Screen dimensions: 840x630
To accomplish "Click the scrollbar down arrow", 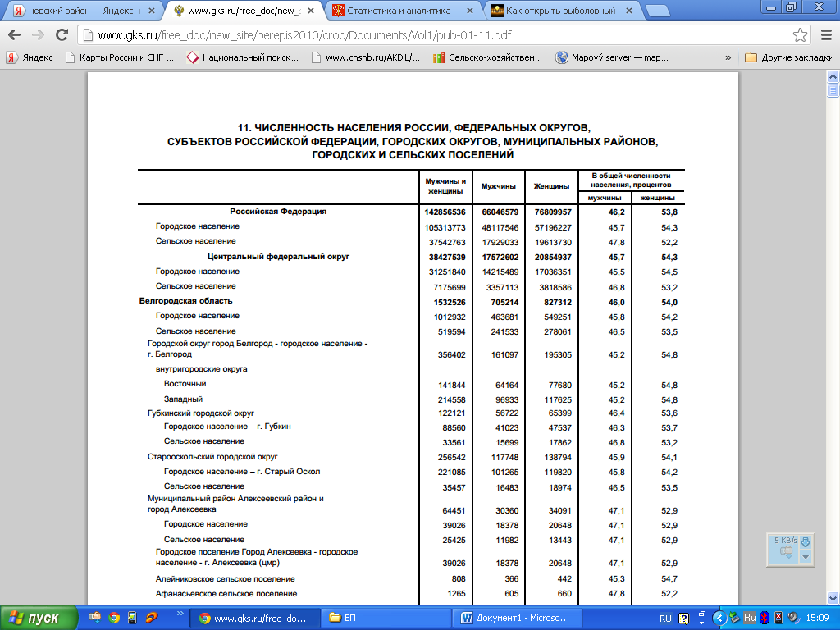I will [x=833, y=598].
